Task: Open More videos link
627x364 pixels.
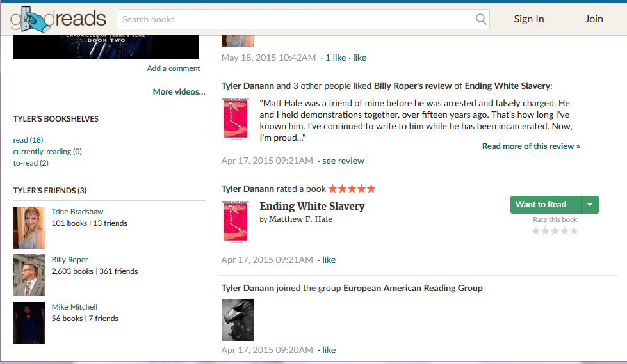Action: [x=179, y=92]
